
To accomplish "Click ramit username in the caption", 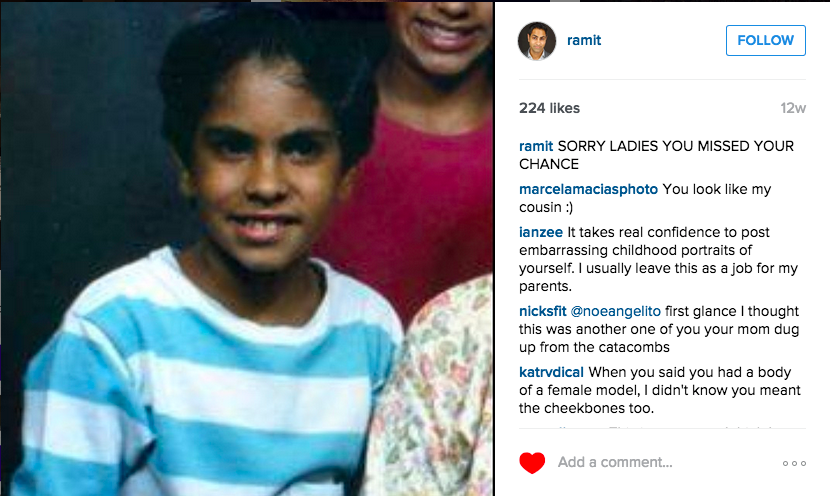I will 536,146.
